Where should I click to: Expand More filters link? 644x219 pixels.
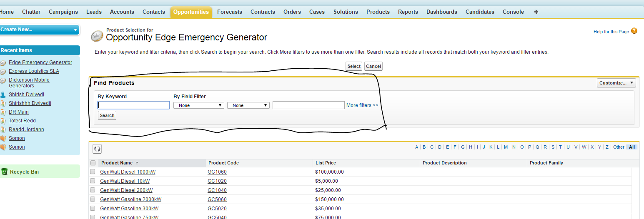click(362, 105)
